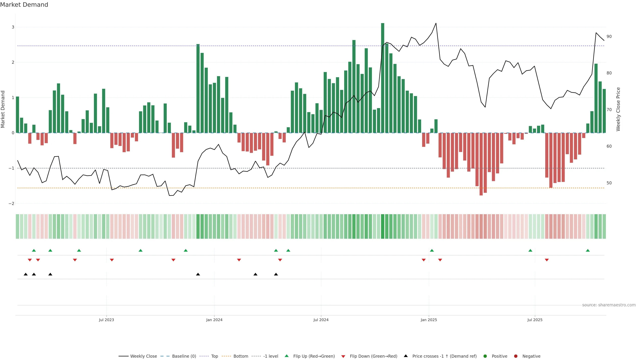The image size is (644, 362).
Task: Click the green Positive circle in the legend
Action: pos(485,356)
